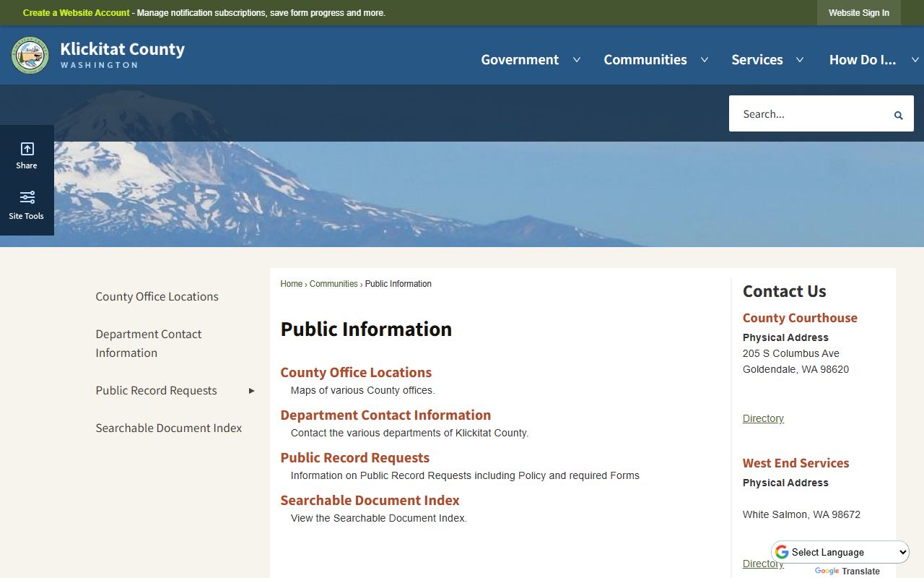Open Searchable Document Index heading link
Image resolution: width=924 pixels, height=578 pixels.
point(370,500)
